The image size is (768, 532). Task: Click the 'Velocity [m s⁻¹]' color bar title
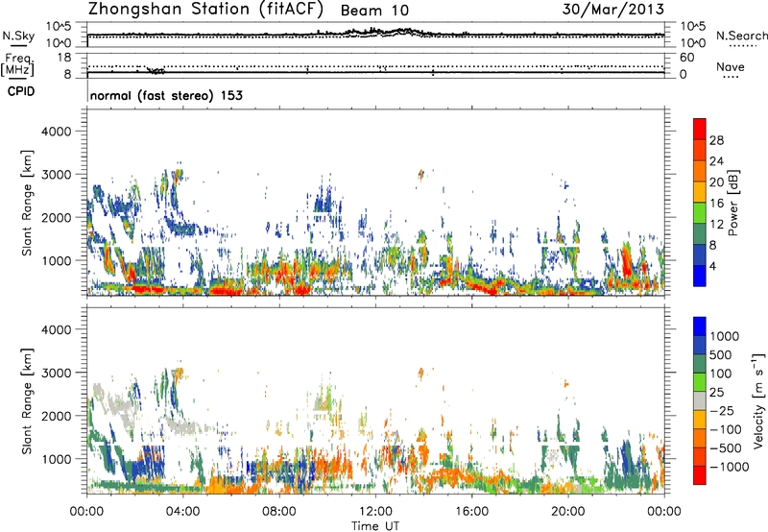point(758,400)
